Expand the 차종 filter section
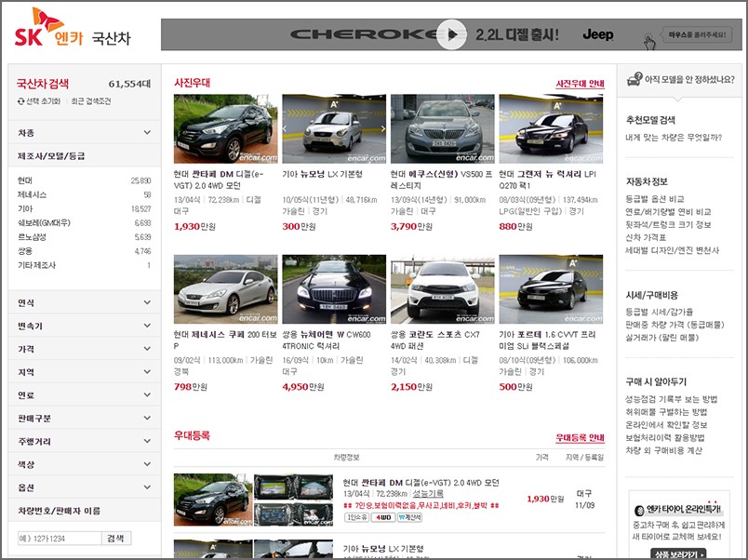The width and height of the screenshot is (748, 560). 85,133
